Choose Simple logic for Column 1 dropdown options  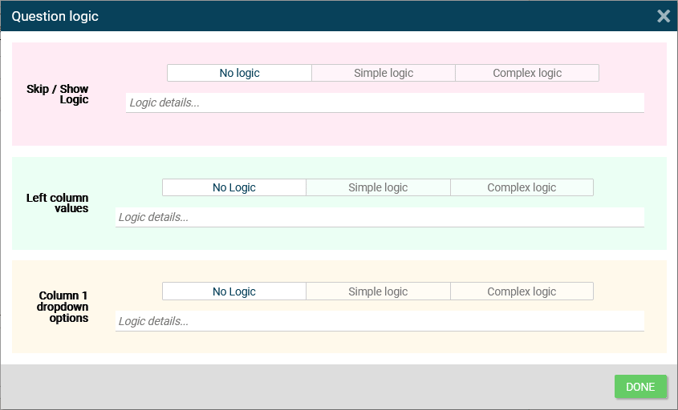(x=378, y=292)
